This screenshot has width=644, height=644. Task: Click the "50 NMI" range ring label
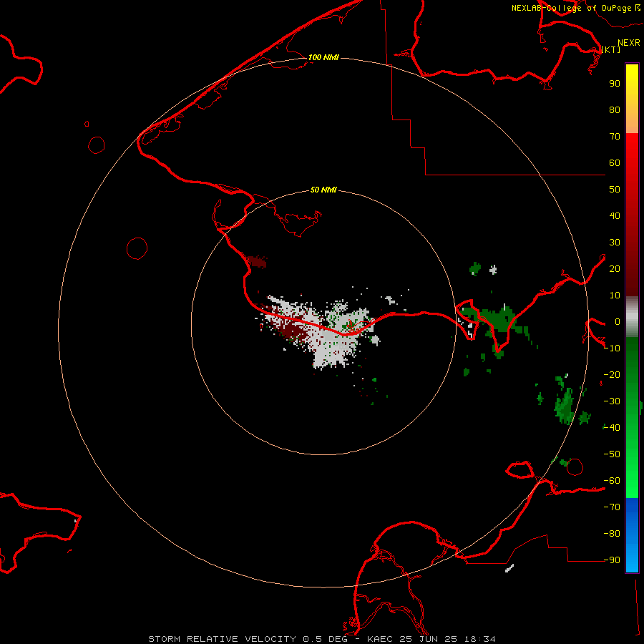coord(323,190)
